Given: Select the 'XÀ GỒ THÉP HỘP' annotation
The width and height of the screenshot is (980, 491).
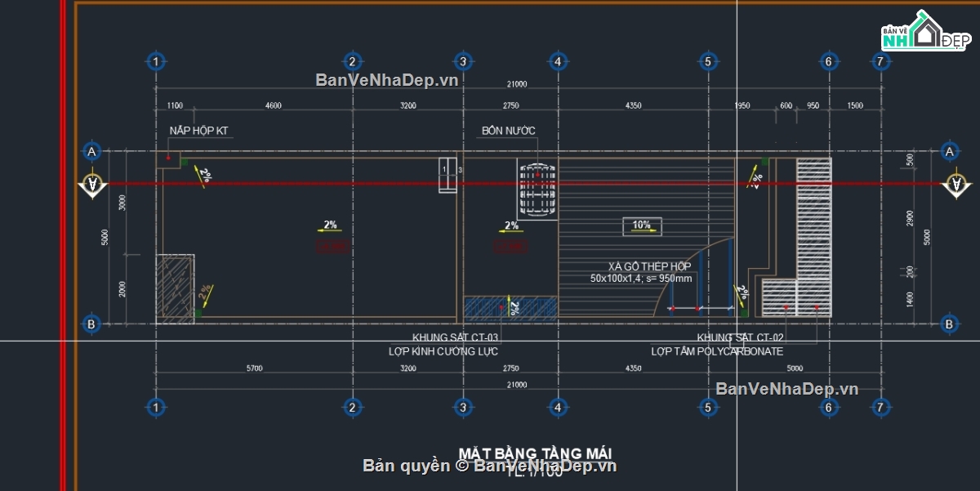Looking at the screenshot, I should click(x=649, y=266).
